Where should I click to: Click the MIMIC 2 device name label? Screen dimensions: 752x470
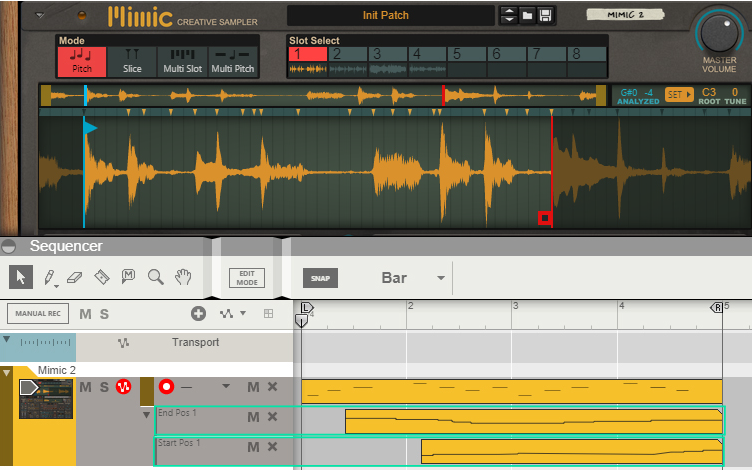coord(625,15)
